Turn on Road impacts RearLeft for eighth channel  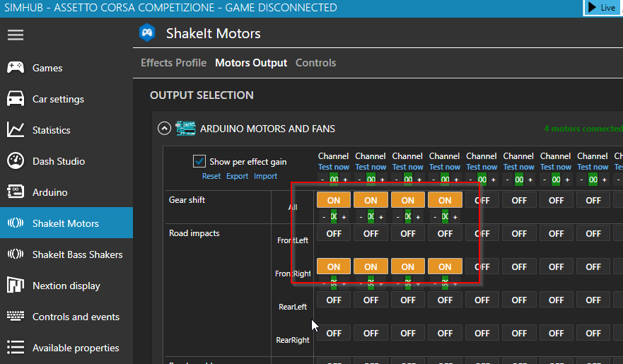pos(593,300)
